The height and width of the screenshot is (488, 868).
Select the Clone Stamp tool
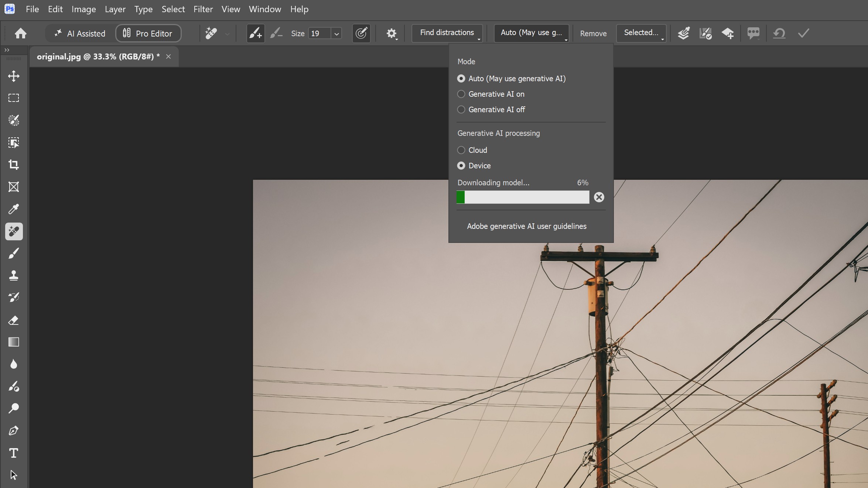point(14,276)
